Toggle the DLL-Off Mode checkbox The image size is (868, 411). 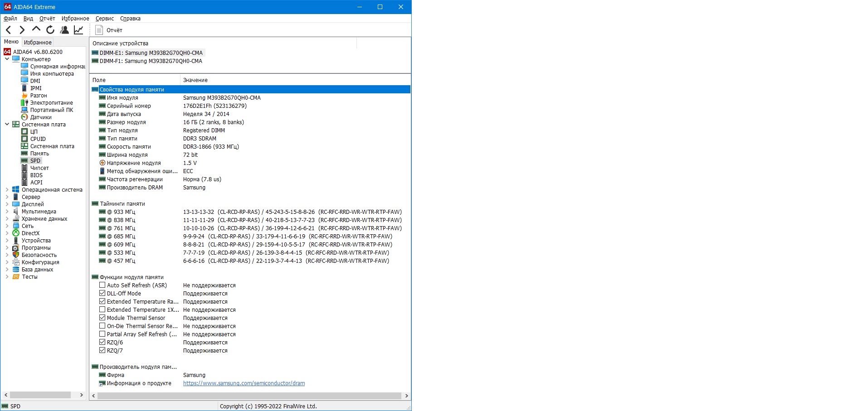102,293
